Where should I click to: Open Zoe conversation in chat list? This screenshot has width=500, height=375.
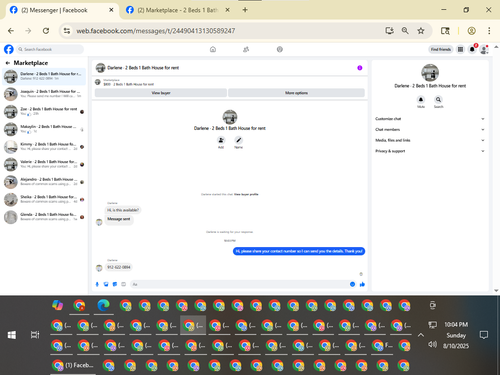[44, 112]
